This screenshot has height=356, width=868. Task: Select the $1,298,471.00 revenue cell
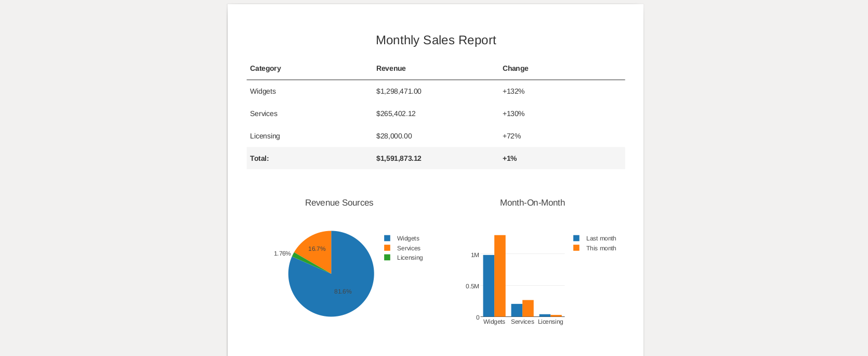399,91
